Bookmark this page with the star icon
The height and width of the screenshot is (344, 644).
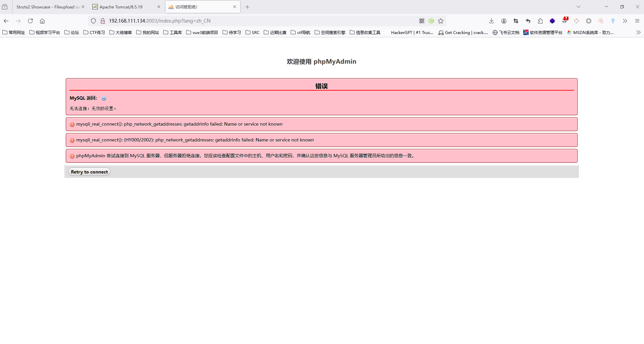[440, 21]
